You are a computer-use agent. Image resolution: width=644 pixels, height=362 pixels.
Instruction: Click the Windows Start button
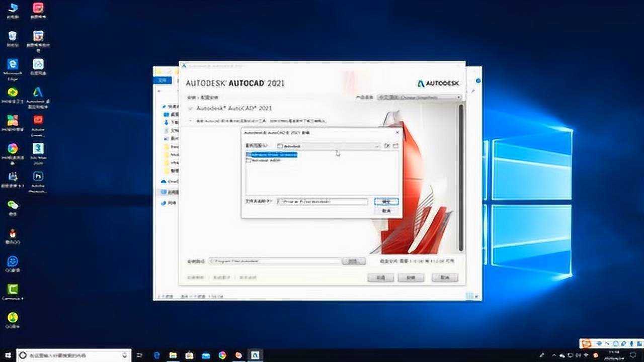coord(8,355)
